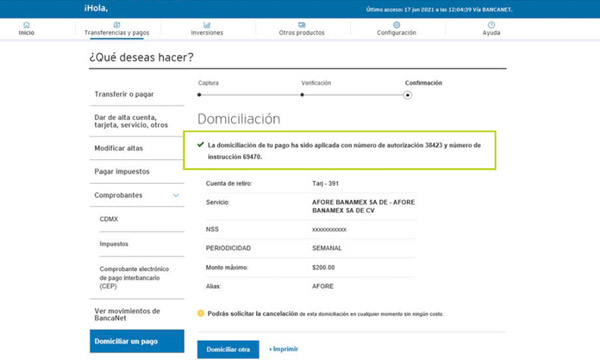The height and width of the screenshot is (360, 600).
Task: Select the Comprobantes sidebar item
Action: coord(118,195)
